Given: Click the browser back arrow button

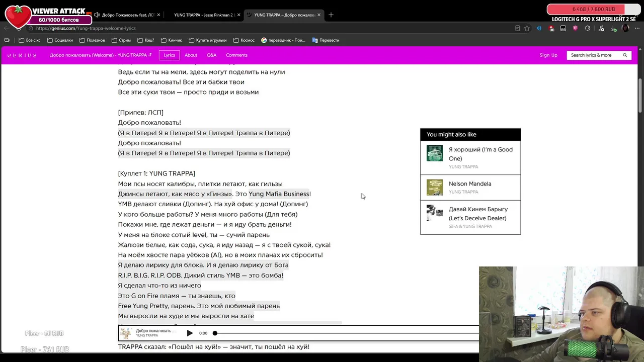Looking at the screenshot, I should click(8, 28).
